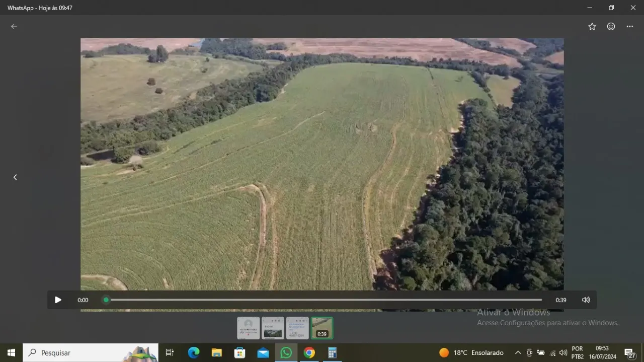Switch the POR PTB2 input language

coord(578,353)
